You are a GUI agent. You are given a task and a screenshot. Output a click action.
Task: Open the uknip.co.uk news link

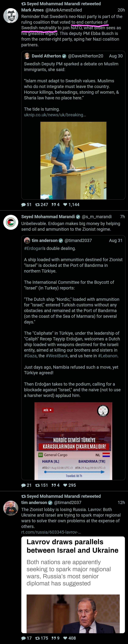pos(55,115)
